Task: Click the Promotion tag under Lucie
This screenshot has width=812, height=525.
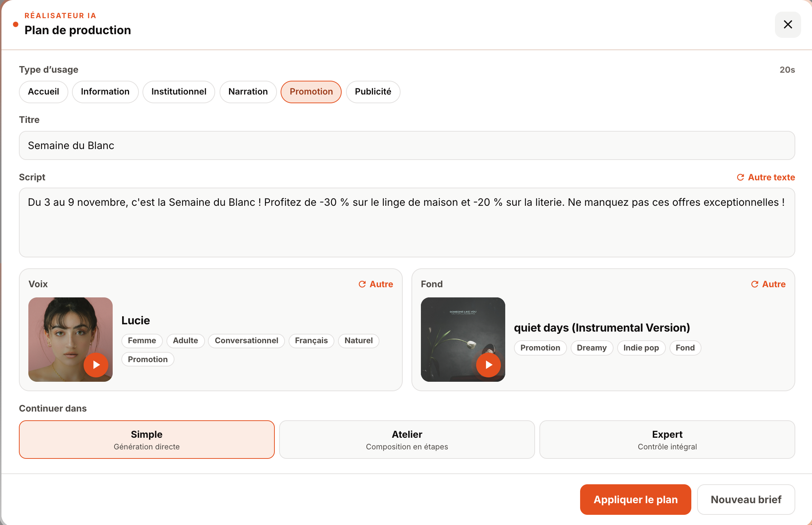Action: (x=148, y=360)
